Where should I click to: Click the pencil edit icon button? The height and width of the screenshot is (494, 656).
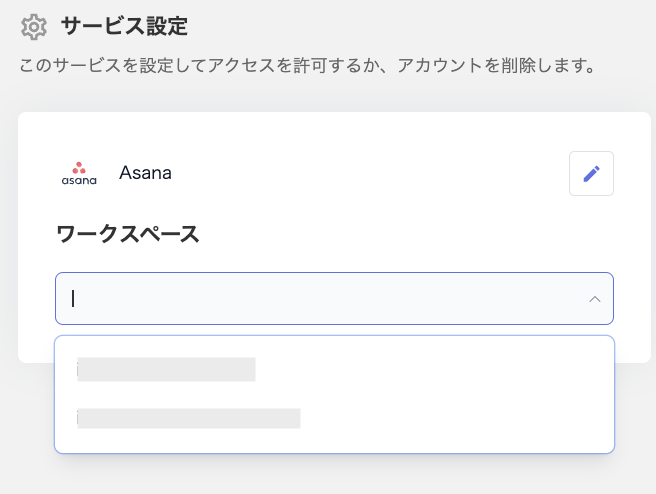[x=591, y=174]
